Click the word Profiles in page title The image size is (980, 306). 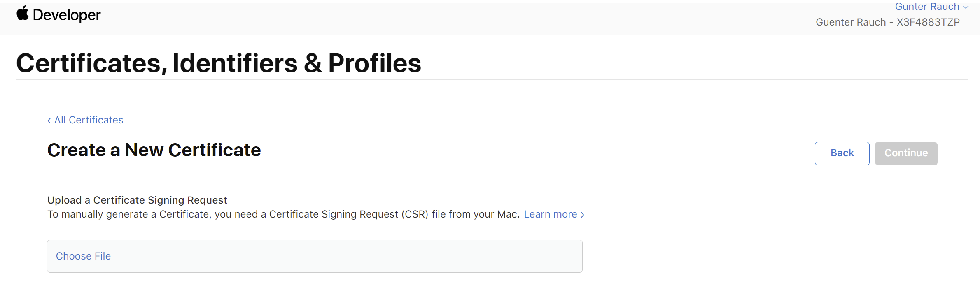point(374,63)
